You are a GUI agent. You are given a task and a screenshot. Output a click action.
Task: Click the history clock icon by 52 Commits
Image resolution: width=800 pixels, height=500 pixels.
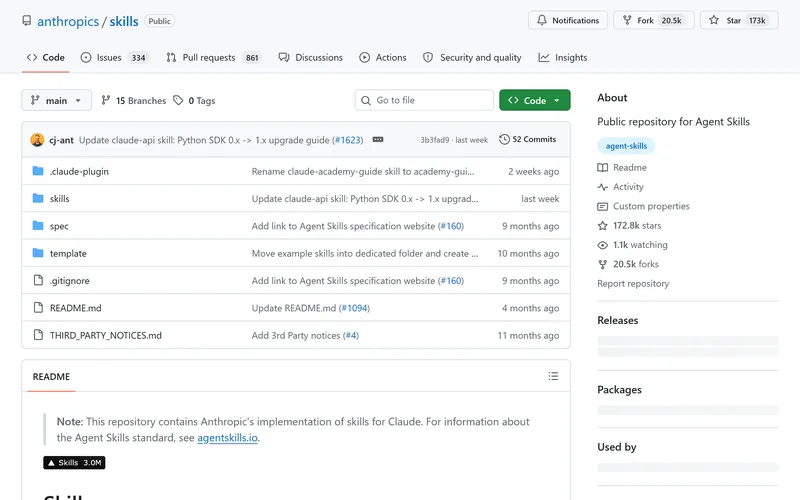pos(504,139)
